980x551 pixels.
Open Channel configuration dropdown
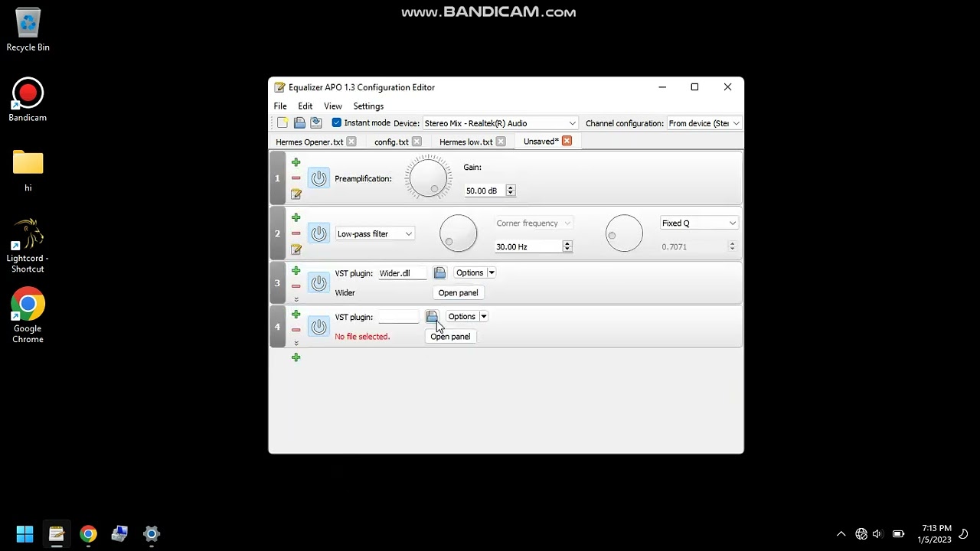(x=704, y=123)
